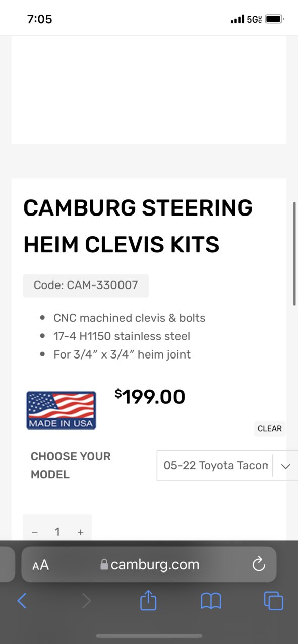
Task: Tap the 7:05 clock in status bar
Action: tap(39, 19)
